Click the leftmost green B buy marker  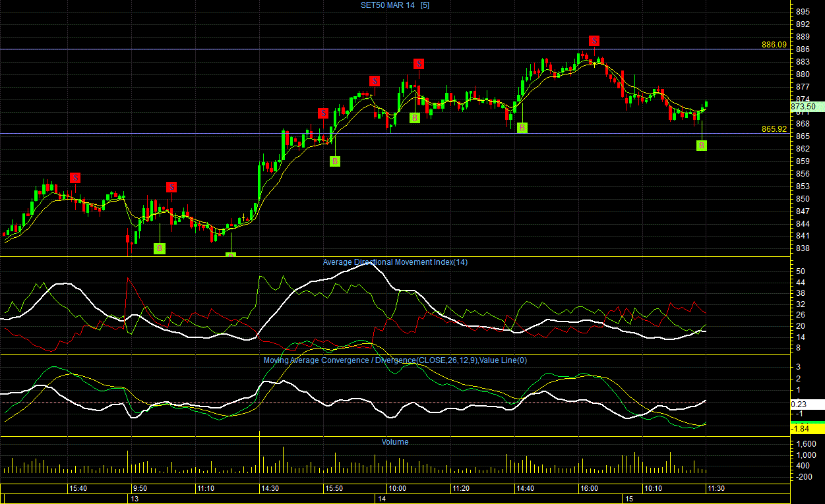tap(160, 248)
